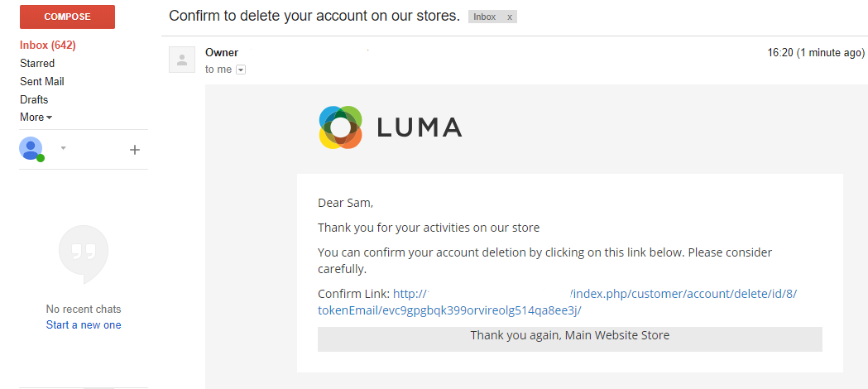The width and height of the screenshot is (868, 389).
Task: Open the Sent Mail folder
Action: click(42, 81)
